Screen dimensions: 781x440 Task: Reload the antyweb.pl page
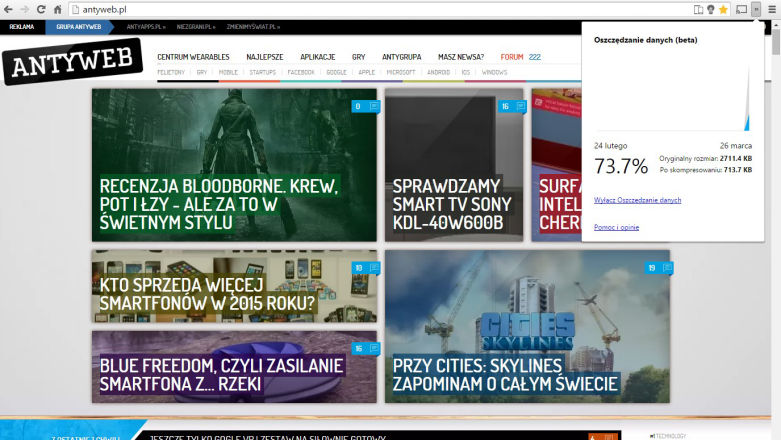point(41,9)
